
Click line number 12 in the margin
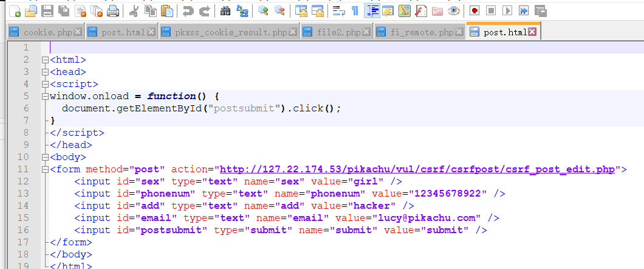click(24, 181)
